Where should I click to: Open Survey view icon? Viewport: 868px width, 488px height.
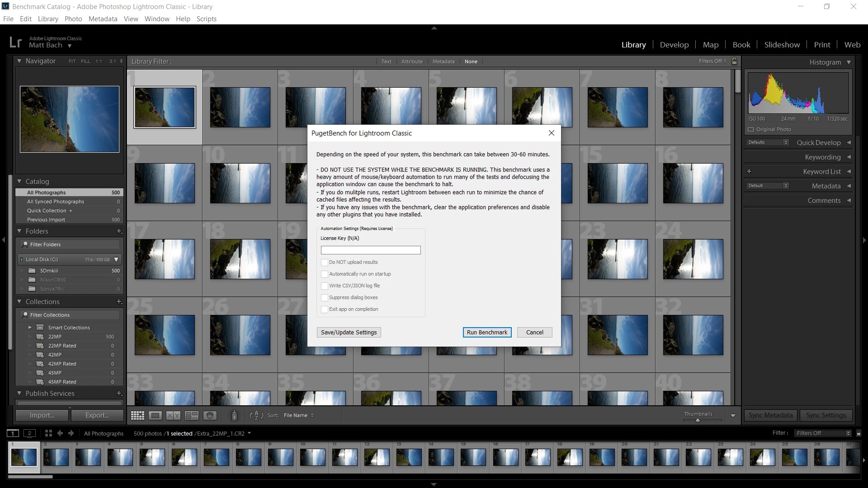[x=192, y=415]
